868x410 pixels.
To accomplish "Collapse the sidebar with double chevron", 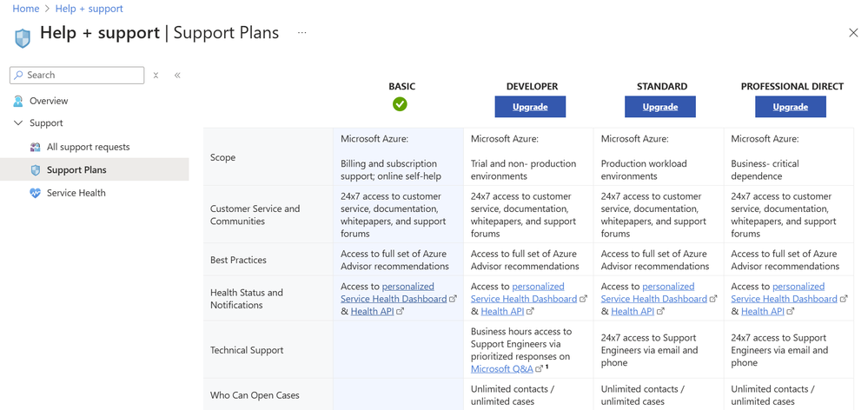I will pos(177,76).
